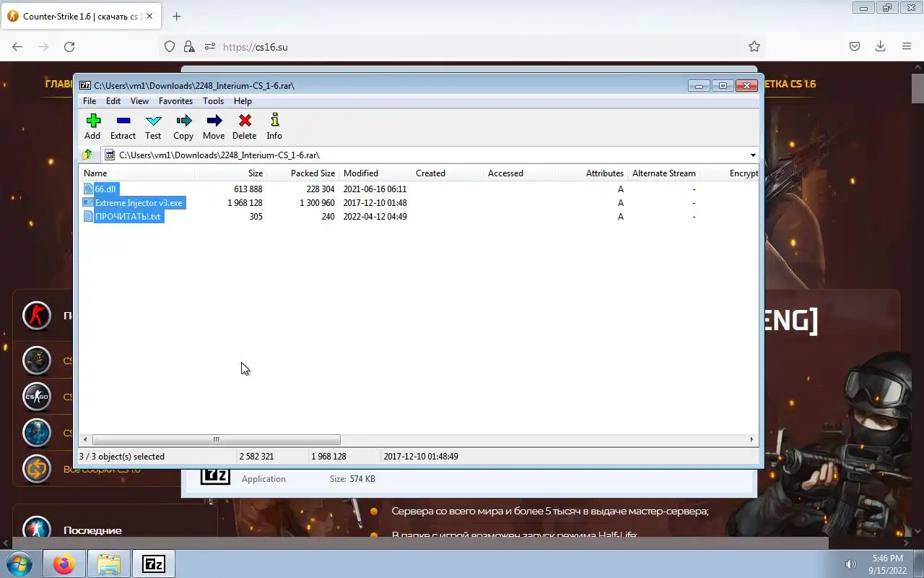Sort by Alternate Stream column header
The width and height of the screenshot is (924, 578).
pos(663,173)
